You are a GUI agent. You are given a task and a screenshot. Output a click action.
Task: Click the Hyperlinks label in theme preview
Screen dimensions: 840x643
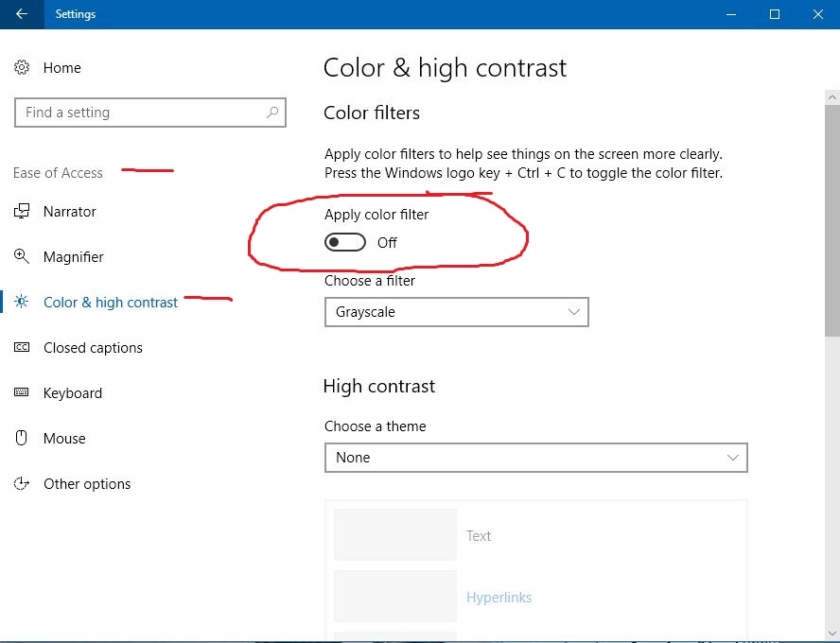tap(499, 597)
